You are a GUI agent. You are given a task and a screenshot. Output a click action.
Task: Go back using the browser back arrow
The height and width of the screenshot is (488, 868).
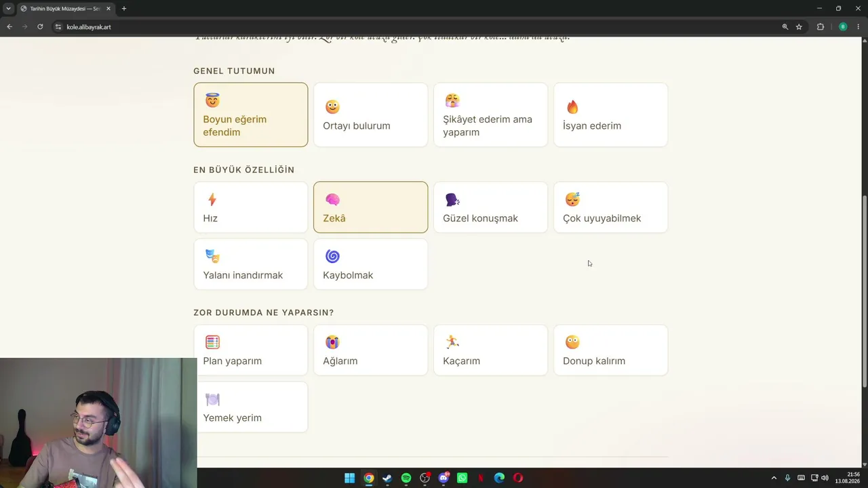(x=9, y=26)
